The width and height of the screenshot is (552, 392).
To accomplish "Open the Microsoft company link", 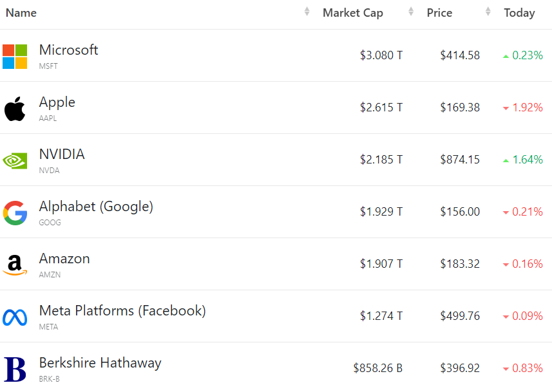I will [69, 50].
